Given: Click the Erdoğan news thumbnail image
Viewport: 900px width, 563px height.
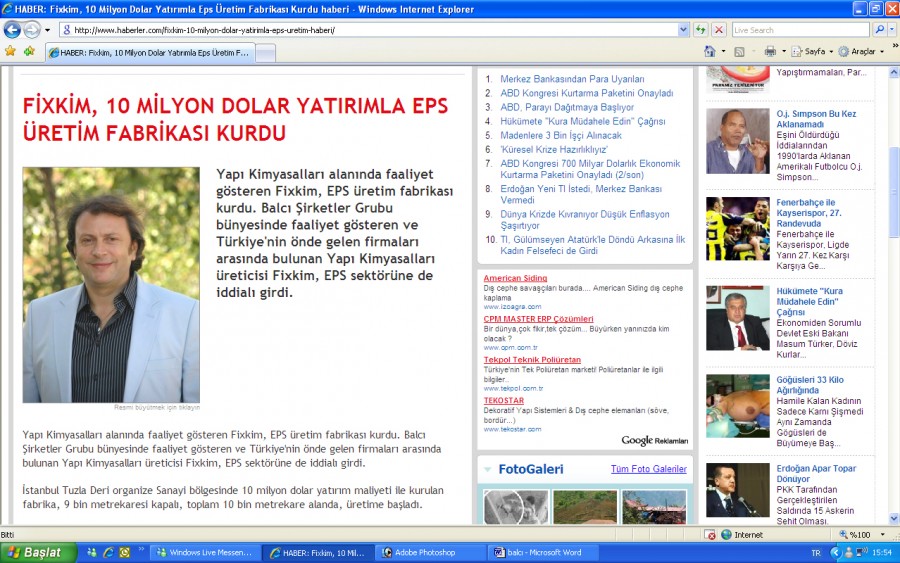Looking at the screenshot, I should click(x=737, y=490).
